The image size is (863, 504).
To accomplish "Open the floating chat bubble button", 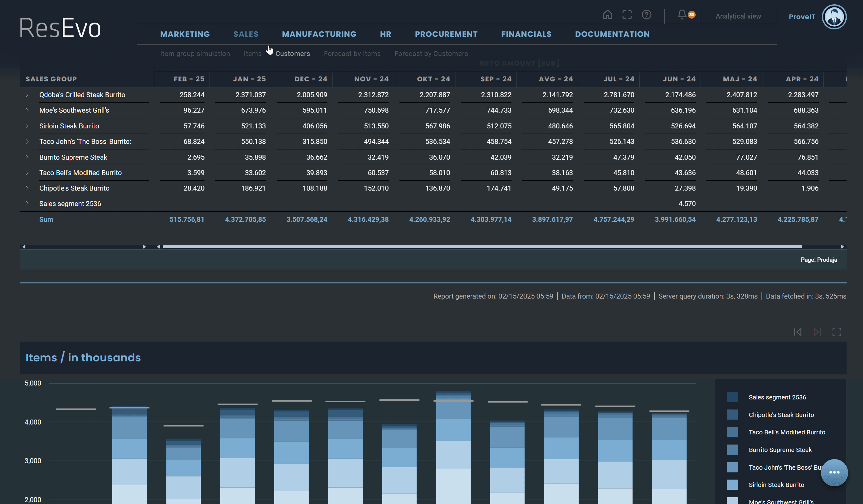I will tap(834, 472).
